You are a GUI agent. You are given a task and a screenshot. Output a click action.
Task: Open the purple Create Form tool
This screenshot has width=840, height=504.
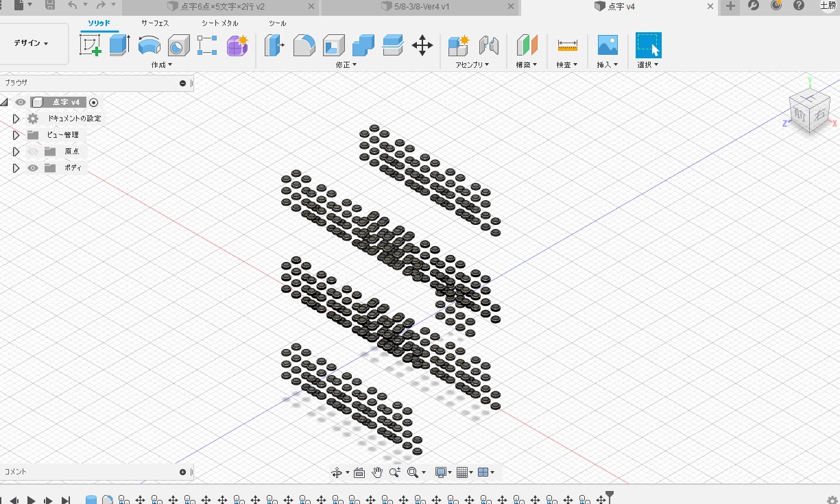click(237, 46)
